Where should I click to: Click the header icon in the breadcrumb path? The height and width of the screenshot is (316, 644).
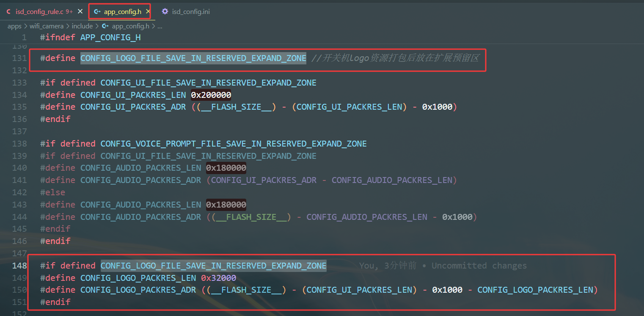pos(105,26)
